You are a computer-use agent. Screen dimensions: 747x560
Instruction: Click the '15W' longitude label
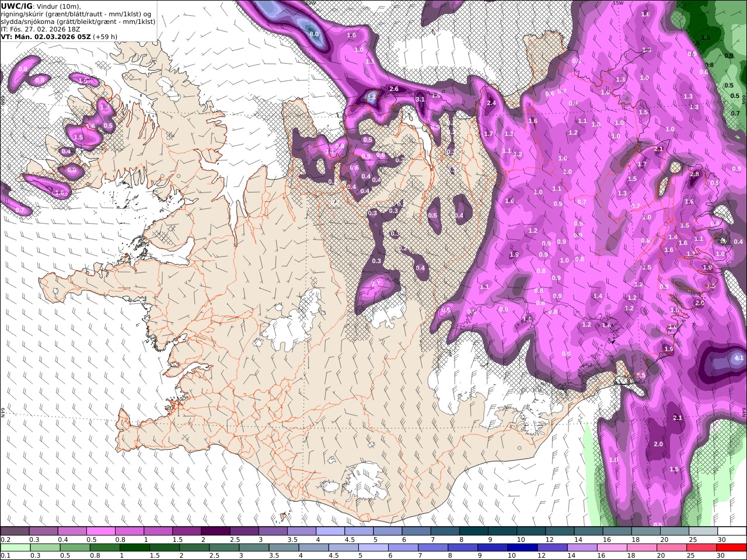[617, 3]
